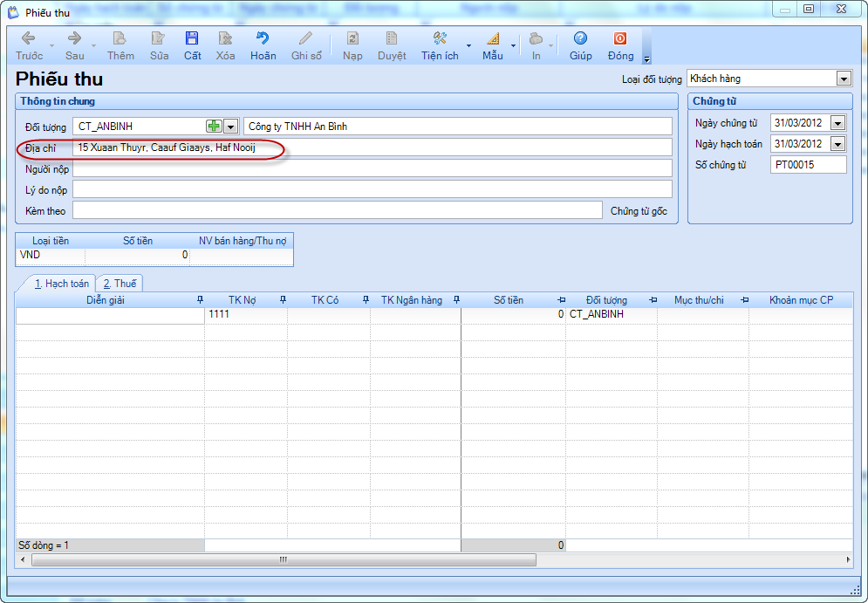Viewport: 868px width, 603px height.
Task: Click the Trước (previous) arrow icon
Action: 28,39
